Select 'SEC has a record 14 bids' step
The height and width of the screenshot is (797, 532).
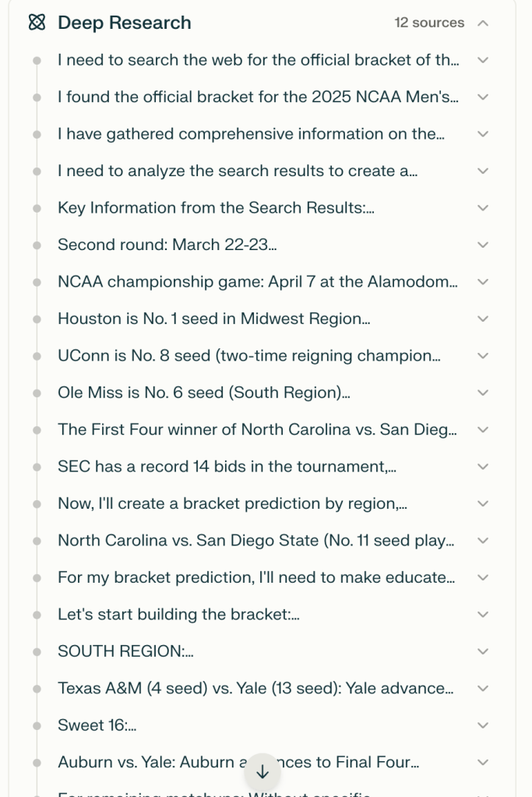click(x=227, y=467)
